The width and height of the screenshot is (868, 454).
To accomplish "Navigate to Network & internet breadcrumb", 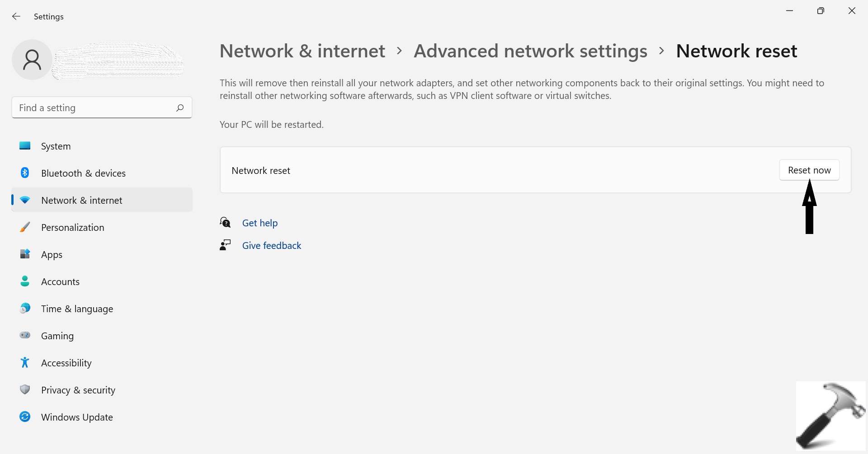I will pos(302,51).
